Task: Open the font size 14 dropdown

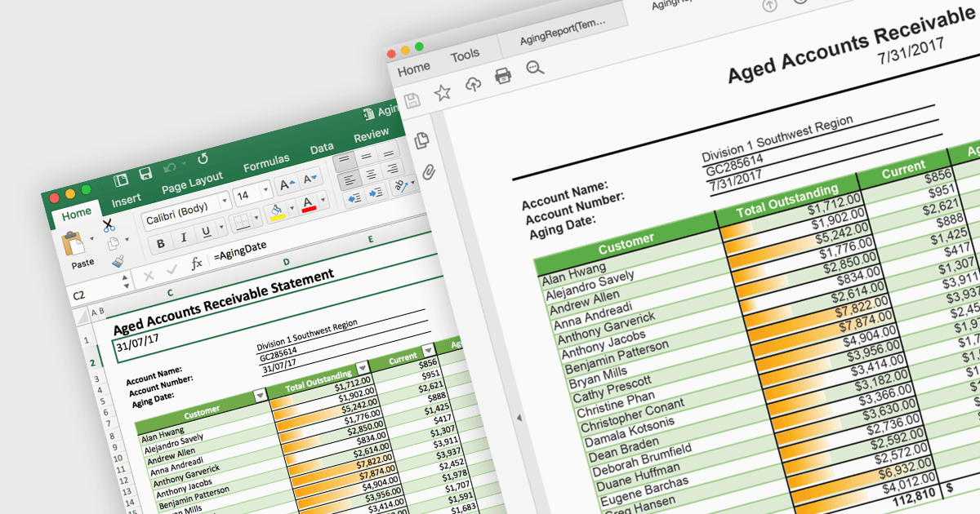Action: coord(265,191)
